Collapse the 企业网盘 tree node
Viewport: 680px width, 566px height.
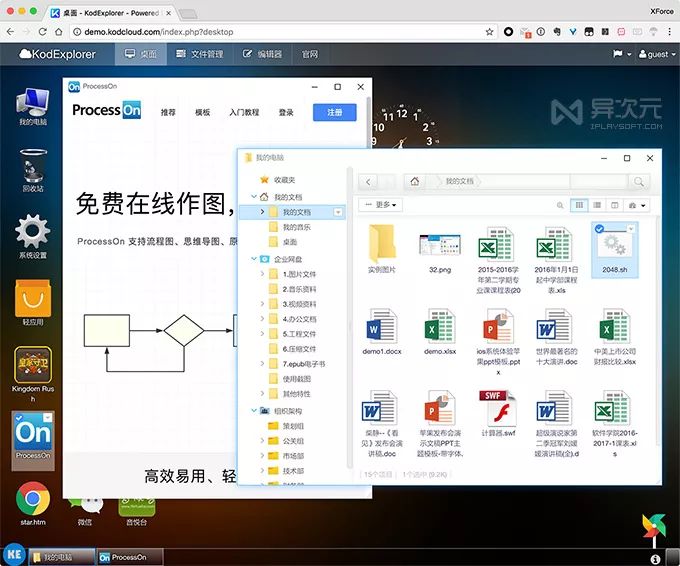pos(251,259)
